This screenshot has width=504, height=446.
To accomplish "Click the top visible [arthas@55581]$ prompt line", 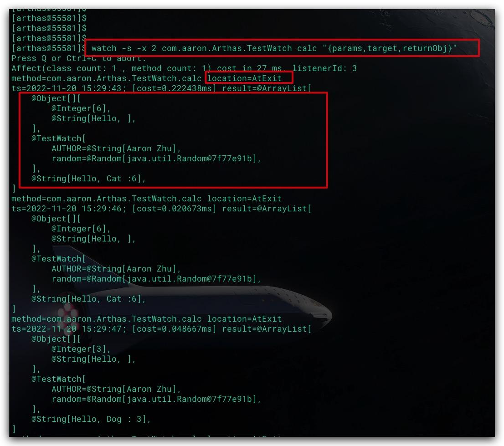I will (x=49, y=18).
